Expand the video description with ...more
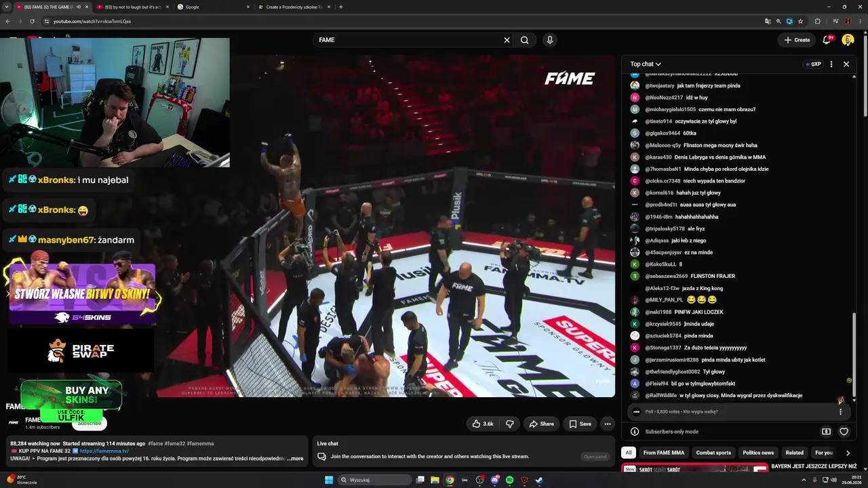 [x=296, y=459]
